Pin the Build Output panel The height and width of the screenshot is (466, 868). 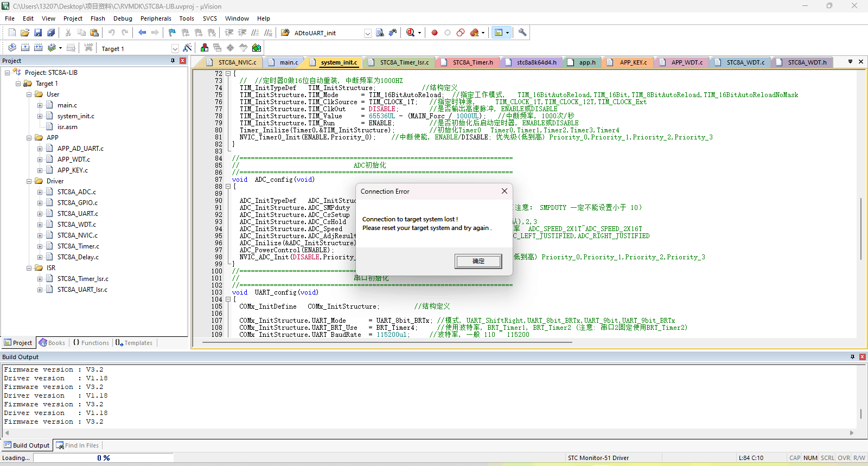(852, 357)
